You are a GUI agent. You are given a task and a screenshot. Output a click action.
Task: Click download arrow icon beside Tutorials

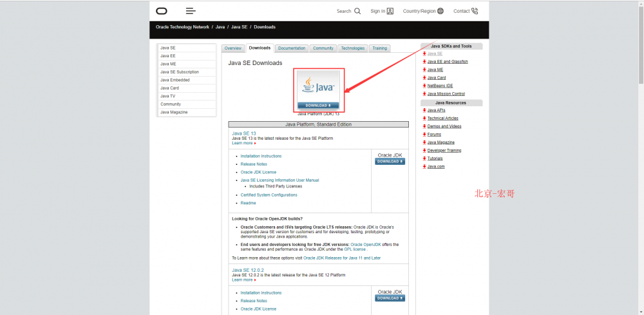(424, 158)
